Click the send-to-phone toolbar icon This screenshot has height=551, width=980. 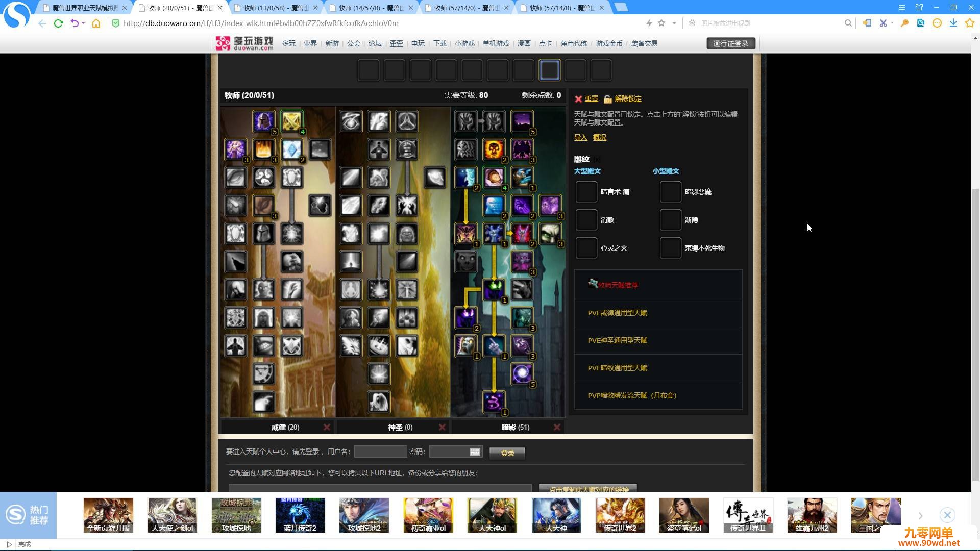coord(867,23)
